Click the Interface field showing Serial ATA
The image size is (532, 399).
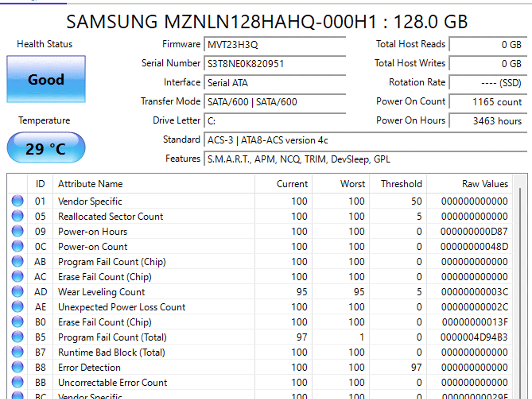[275, 83]
